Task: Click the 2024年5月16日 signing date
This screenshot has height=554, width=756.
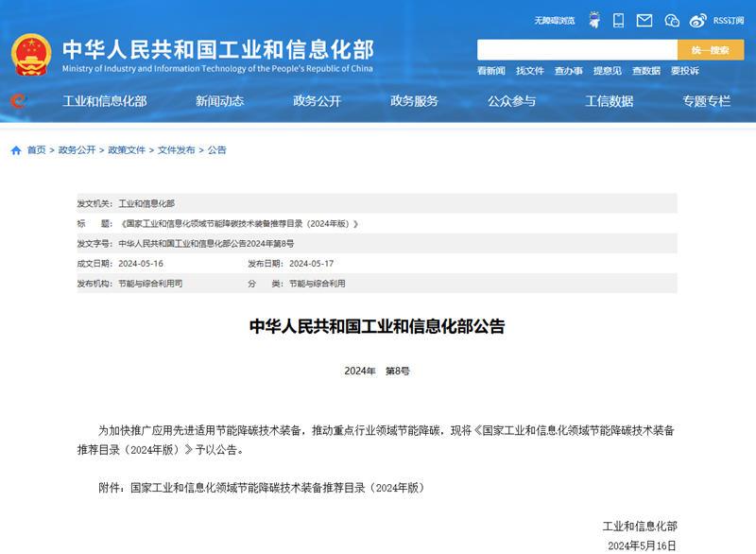Action: coord(642,545)
